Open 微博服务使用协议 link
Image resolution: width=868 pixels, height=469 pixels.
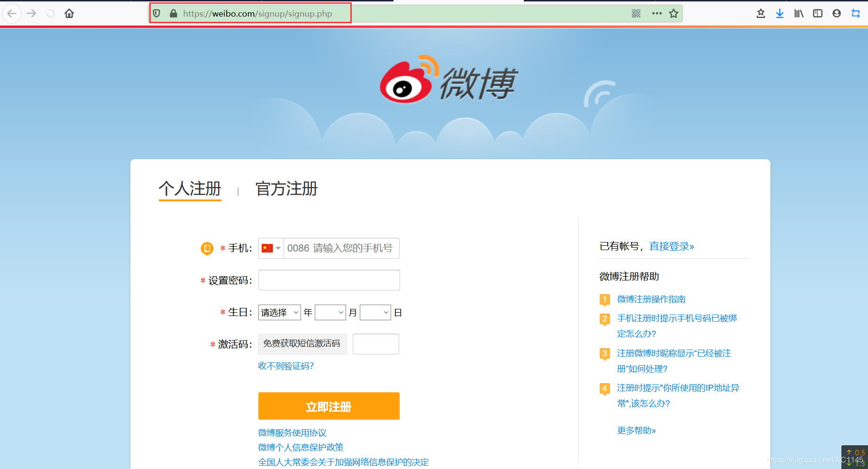click(x=292, y=433)
